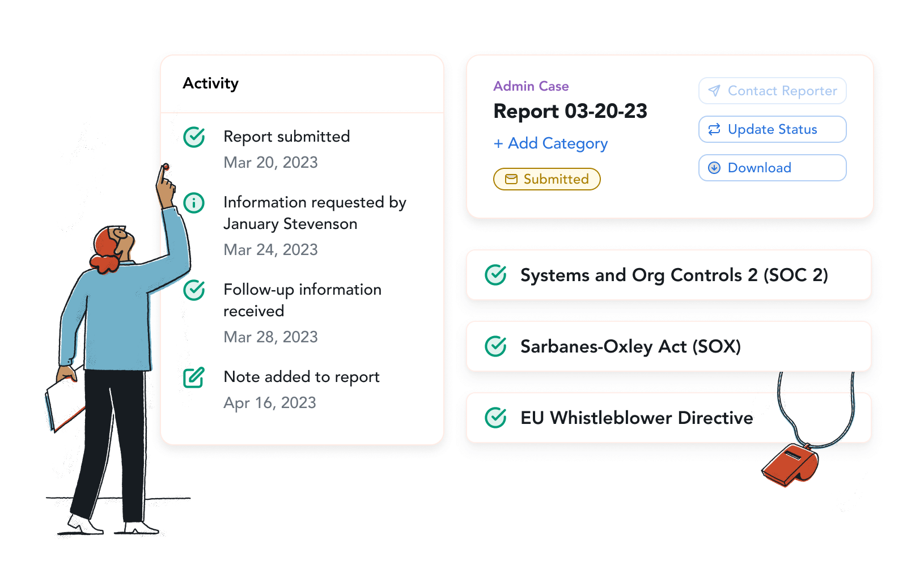Select the EU Whistleblower Directive row
This screenshot has width=924, height=569.
668,418
